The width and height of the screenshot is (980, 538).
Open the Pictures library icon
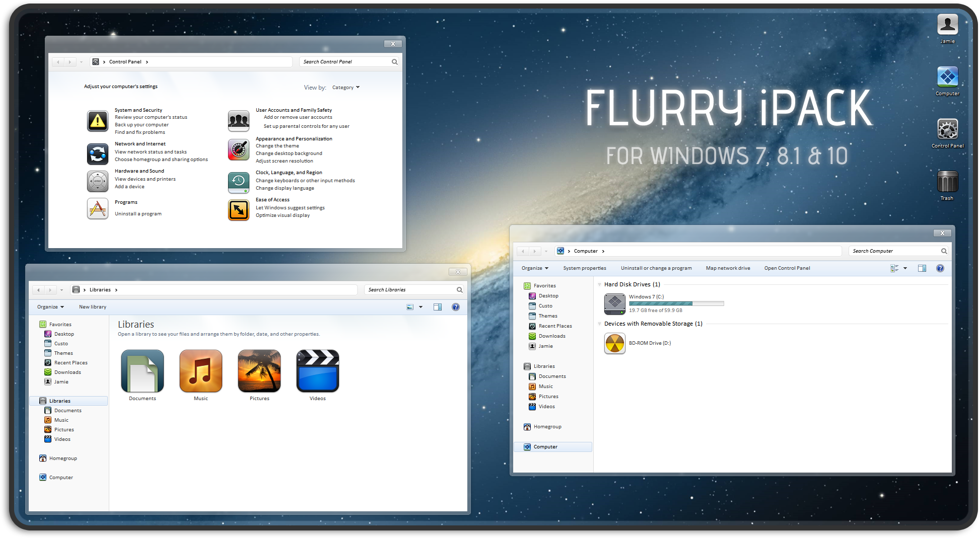point(259,371)
